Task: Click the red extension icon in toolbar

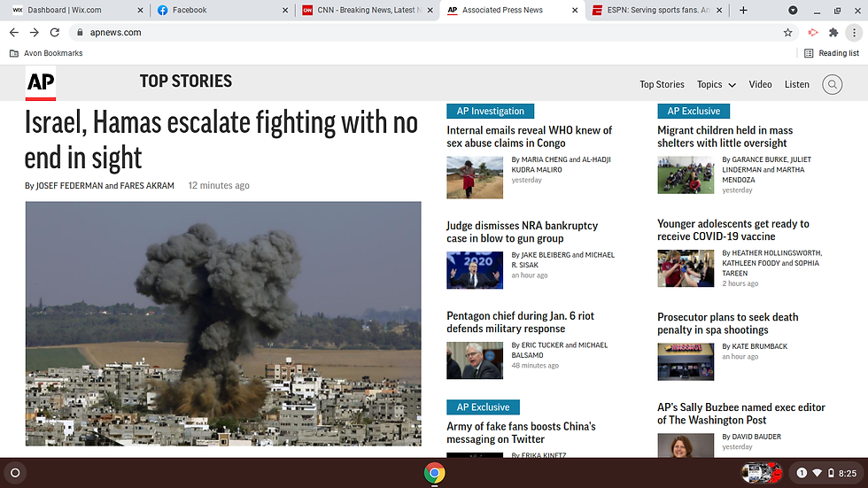Action: tap(813, 33)
